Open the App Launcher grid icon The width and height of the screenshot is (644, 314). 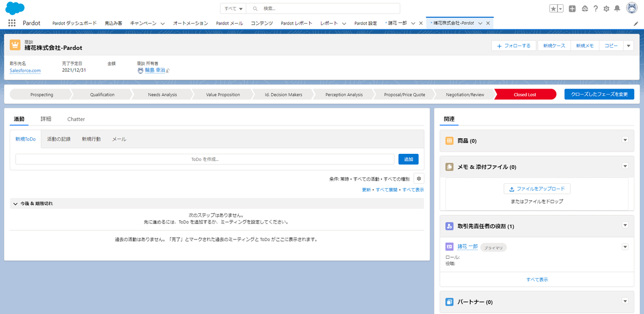click(12, 23)
